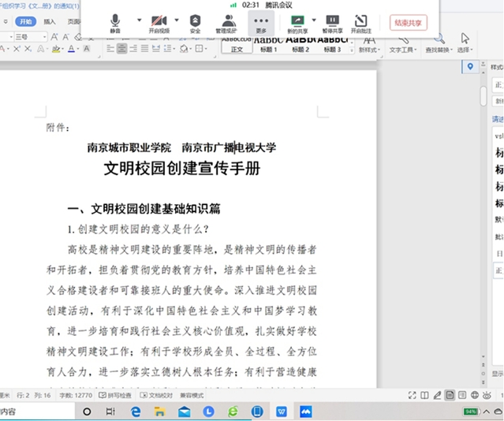This screenshot has width=504, height=421.
Task: Enable annotation in the meeting toolbar
Action: click(x=360, y=24)
